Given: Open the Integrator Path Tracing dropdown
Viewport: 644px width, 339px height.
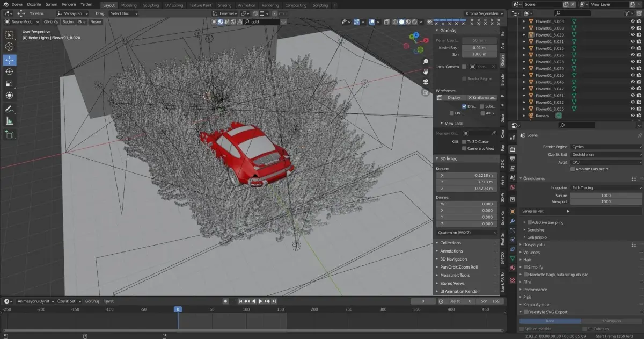Looking at the screenshot, I should [x=606, y=188].
